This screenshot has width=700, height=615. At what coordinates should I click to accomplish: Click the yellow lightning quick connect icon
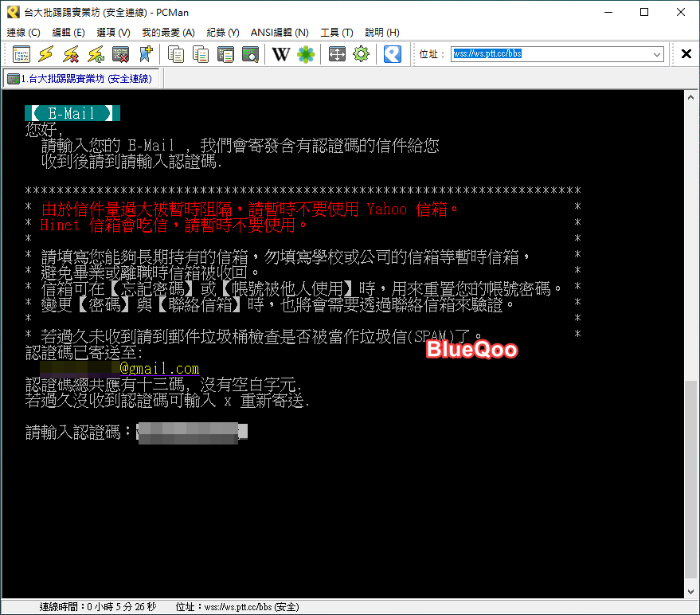point(46,54)
